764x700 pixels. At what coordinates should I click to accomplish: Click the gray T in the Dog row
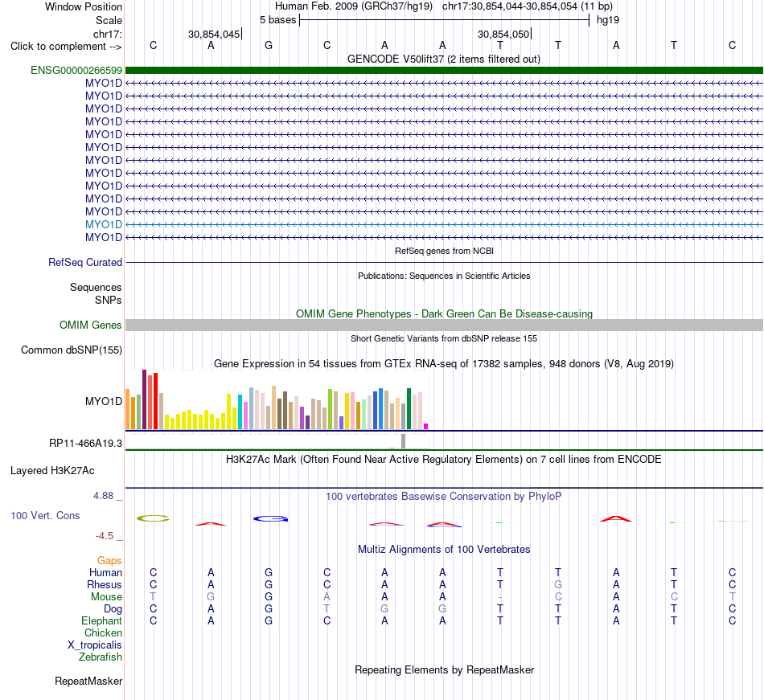(x=327, y=609)
